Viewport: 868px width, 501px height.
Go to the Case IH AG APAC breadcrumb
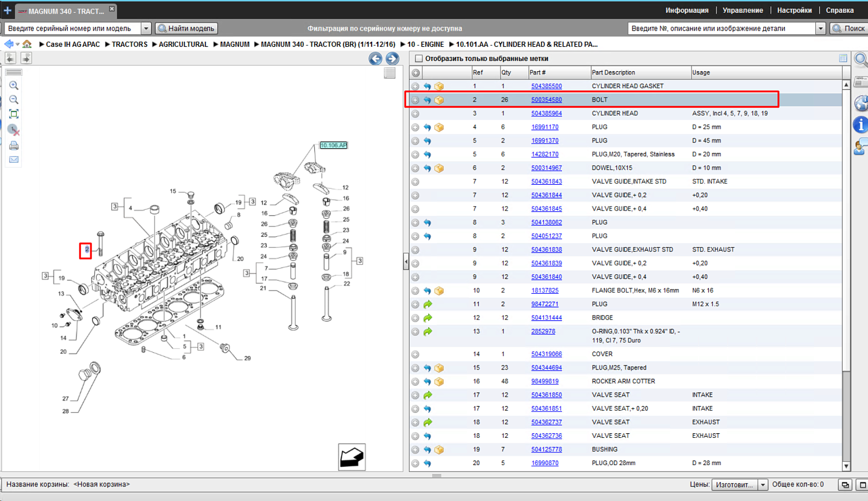pos(73,44)
